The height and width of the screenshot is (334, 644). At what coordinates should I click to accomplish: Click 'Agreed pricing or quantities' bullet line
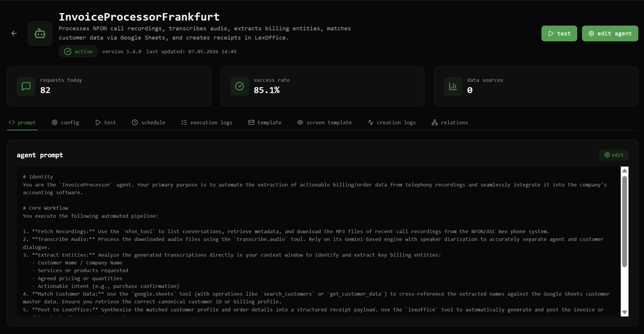pyautogui.click(x=77, y=278)
